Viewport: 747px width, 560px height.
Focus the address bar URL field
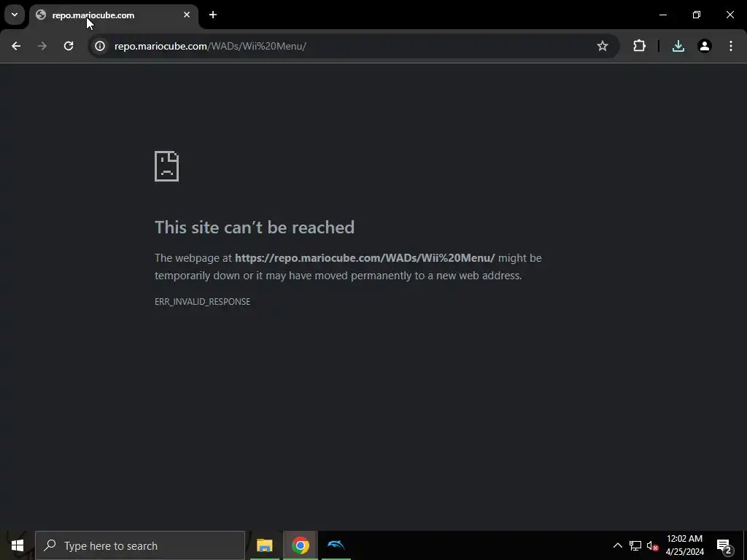(x=352, y=46)
